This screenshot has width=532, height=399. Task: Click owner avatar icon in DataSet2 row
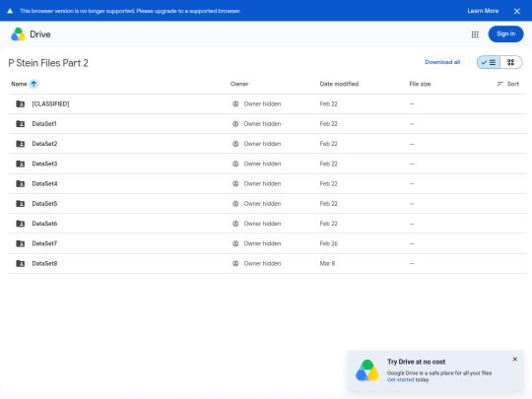tap(235, 144)
